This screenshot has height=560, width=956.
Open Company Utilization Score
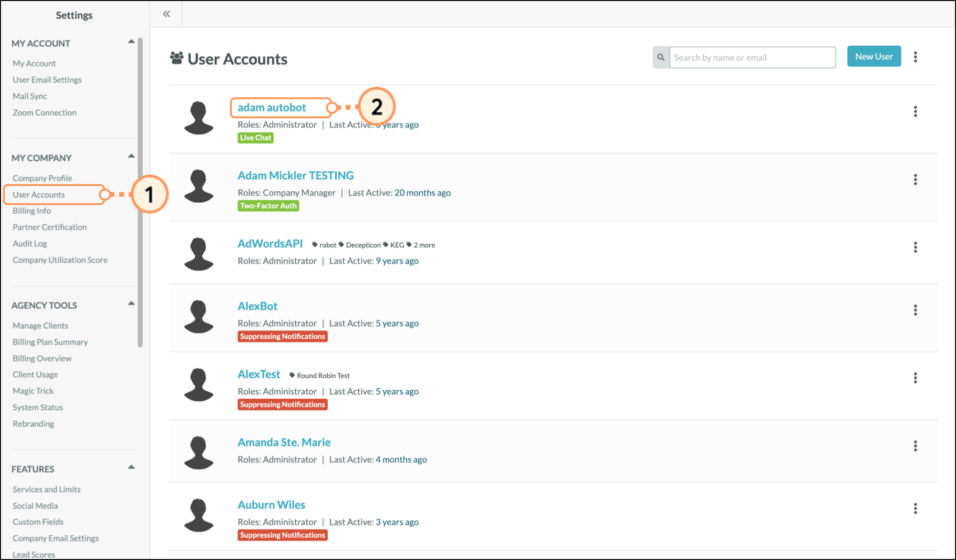pos(60,260)
